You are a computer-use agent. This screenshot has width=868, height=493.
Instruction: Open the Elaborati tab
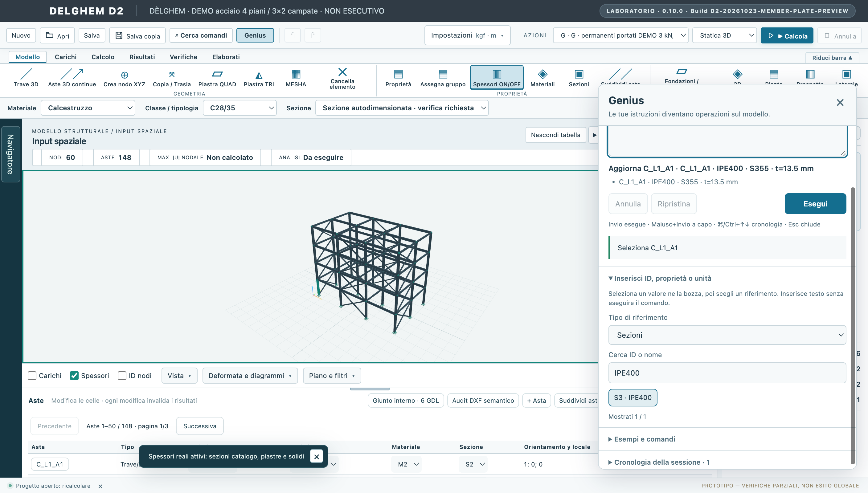(x=226, y=57)
